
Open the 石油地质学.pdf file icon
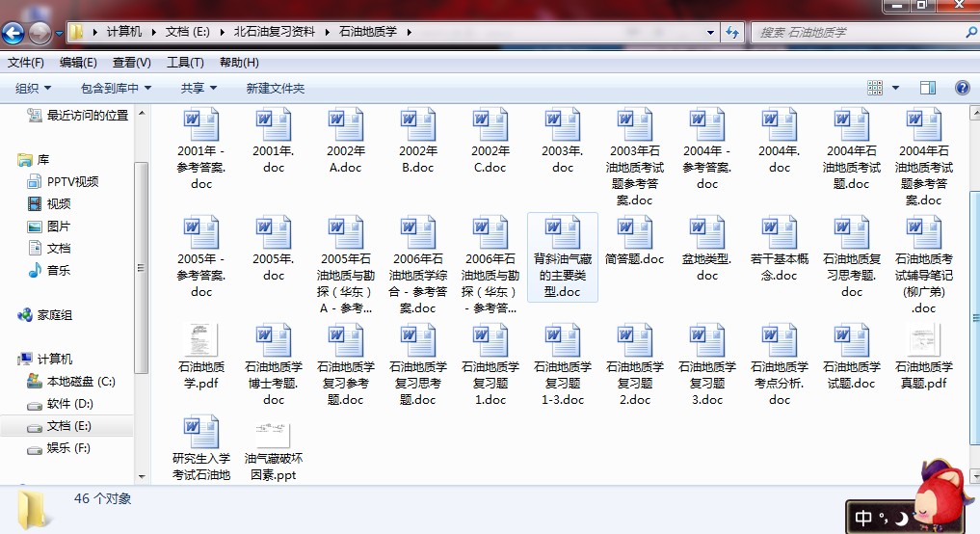201,341
